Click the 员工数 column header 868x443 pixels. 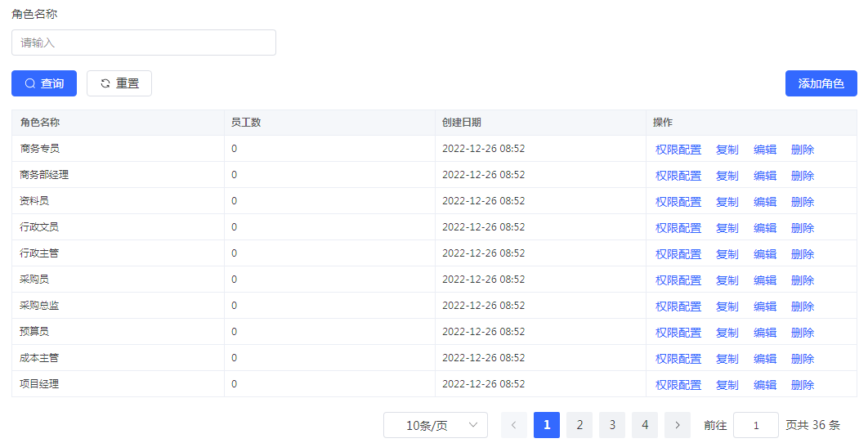coord(330,123)
